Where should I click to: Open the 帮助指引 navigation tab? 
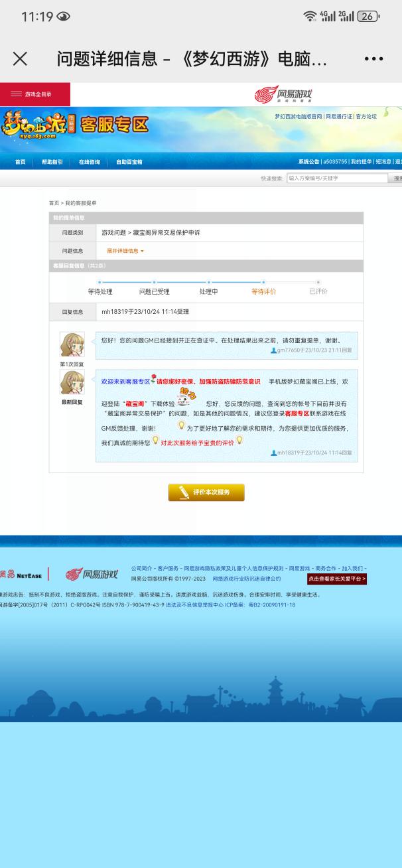click(52, 162)
